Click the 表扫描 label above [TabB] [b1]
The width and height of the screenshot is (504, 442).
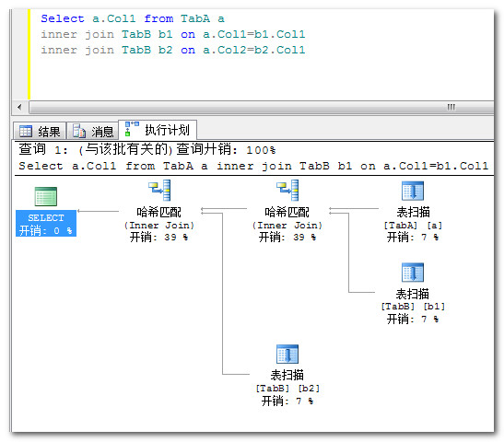point(413,294)
